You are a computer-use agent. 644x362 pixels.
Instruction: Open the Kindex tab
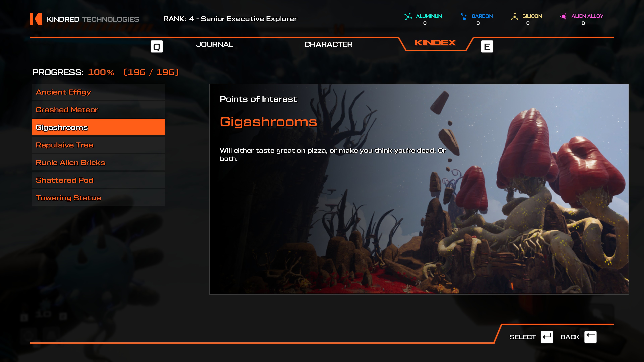point(435,43)
